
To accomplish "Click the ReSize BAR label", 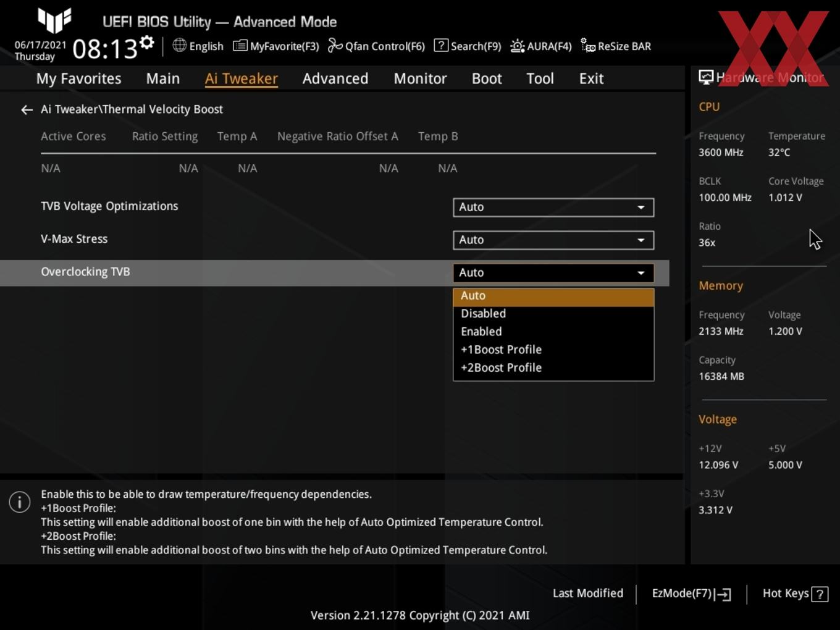I will 624,46.
